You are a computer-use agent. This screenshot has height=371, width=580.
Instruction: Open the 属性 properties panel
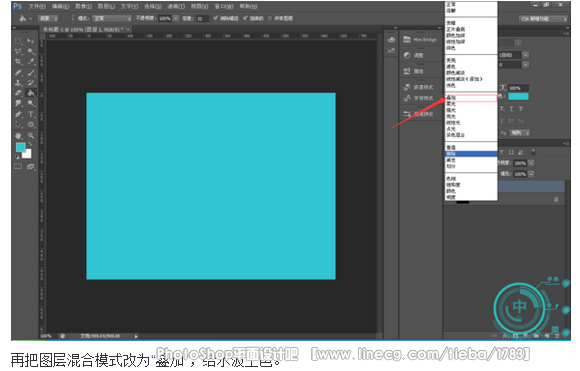[x=414, y=71]
